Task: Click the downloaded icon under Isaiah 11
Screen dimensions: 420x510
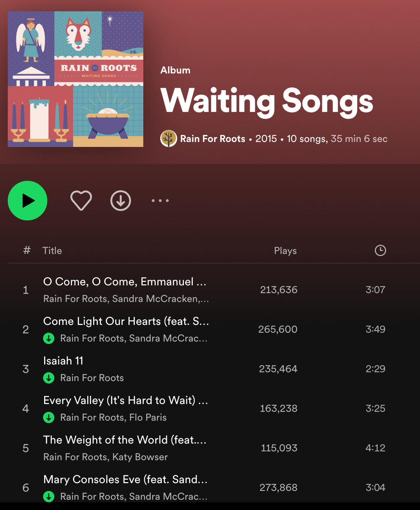Action: [49, 378]
